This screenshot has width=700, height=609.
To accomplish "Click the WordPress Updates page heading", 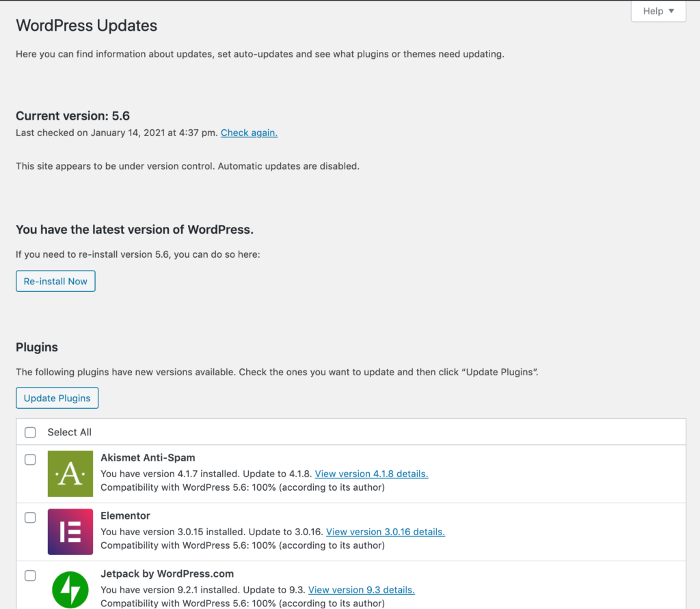I will tap(86, 25).
